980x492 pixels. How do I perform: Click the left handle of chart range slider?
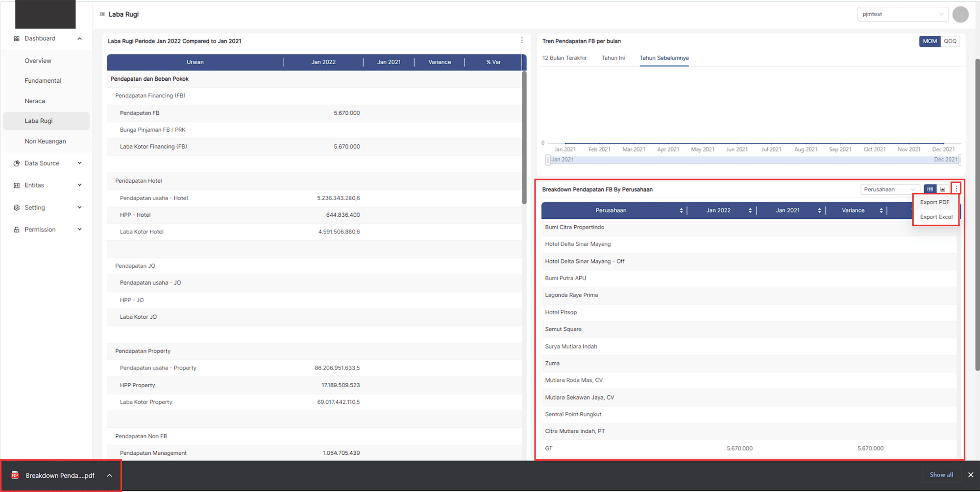(x=548, y=160)
